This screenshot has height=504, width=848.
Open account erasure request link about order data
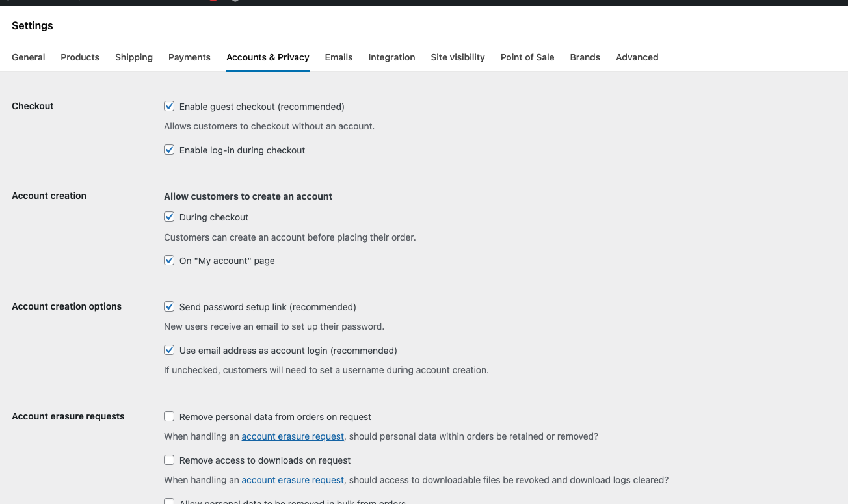tap(293, 436)
